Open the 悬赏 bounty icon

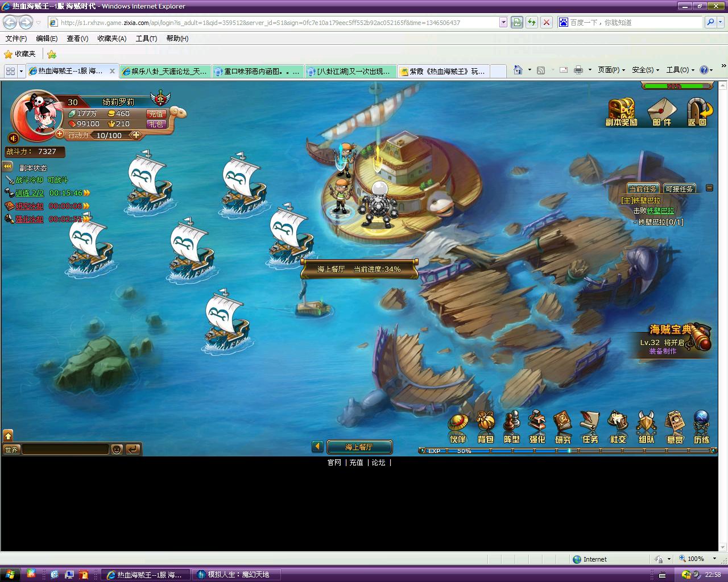click(675, 427)
